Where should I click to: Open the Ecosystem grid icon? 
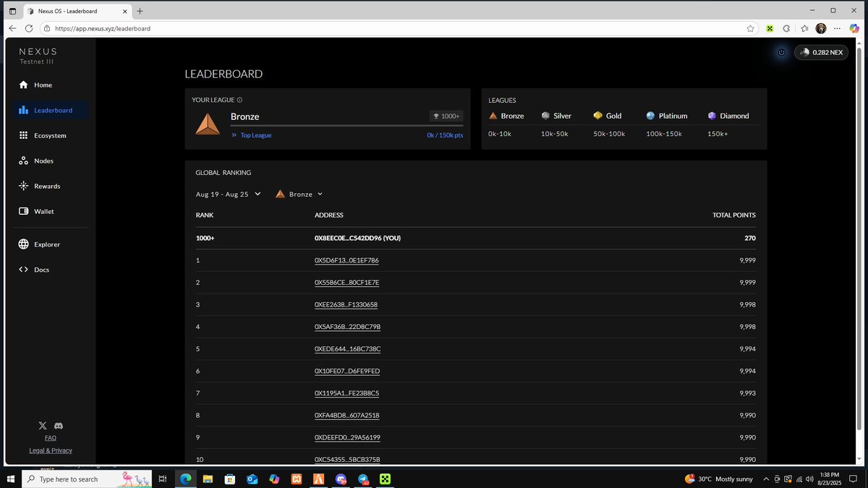(x=23, y=135)
